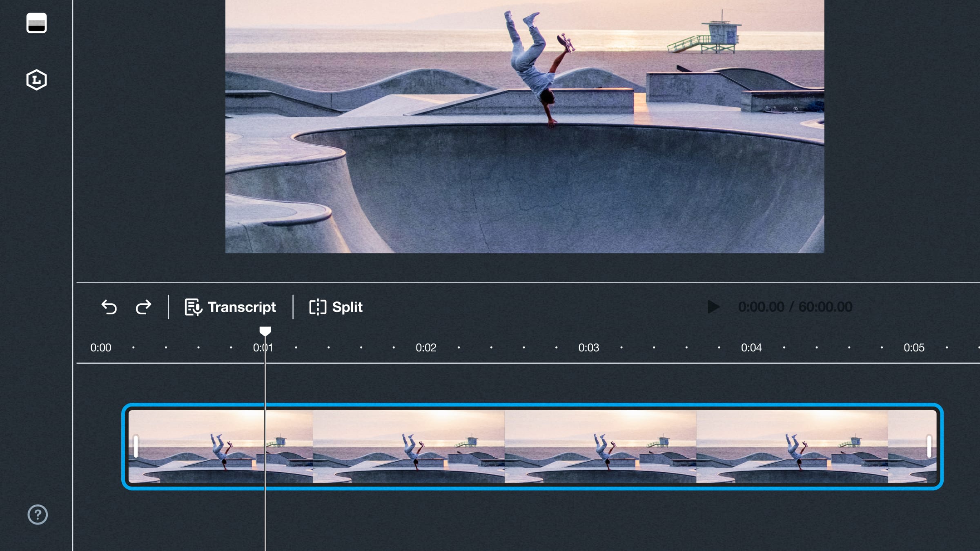Select the fourth thumbnail frame in the clip

(x=792, y=447)
